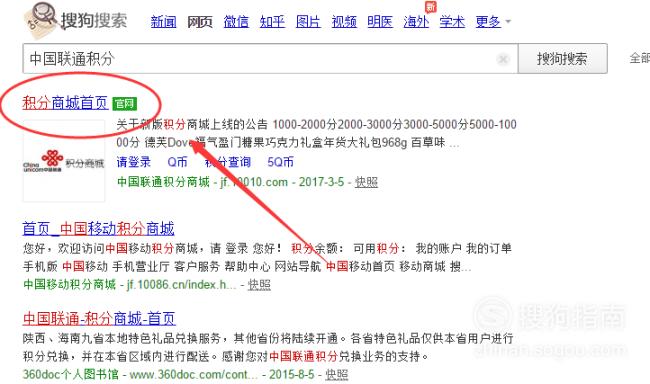The image size is (650, 384).
Task: Open the 5Q币 sub-link
Action: (281, 162)
